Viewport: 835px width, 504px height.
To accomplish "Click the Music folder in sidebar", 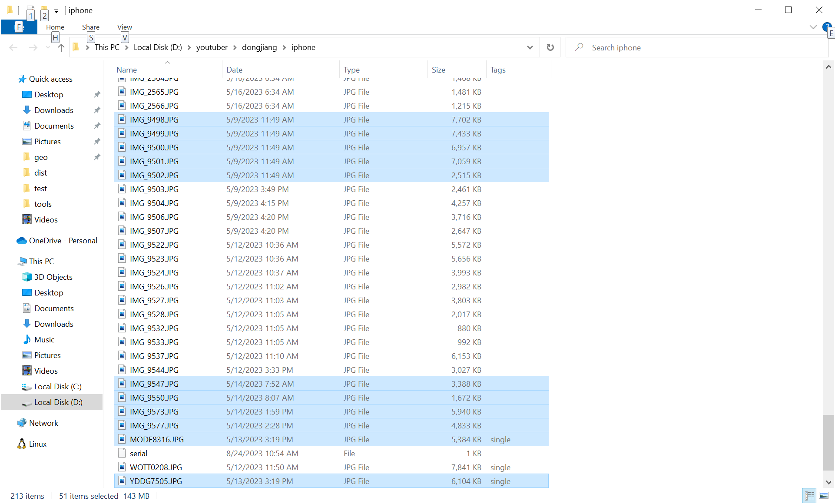I will [x=44, y=339].
